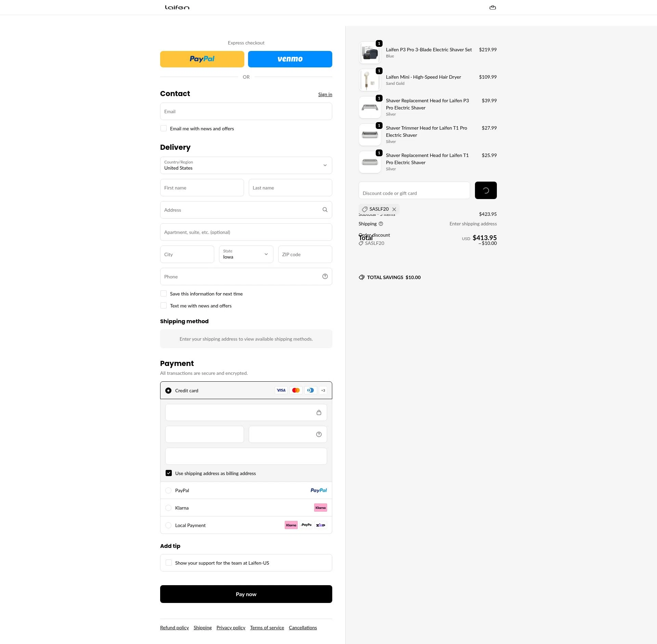Uncheck Use shipping address as billing address
Viewport: 657px width, 644px height.
[169, 473]
